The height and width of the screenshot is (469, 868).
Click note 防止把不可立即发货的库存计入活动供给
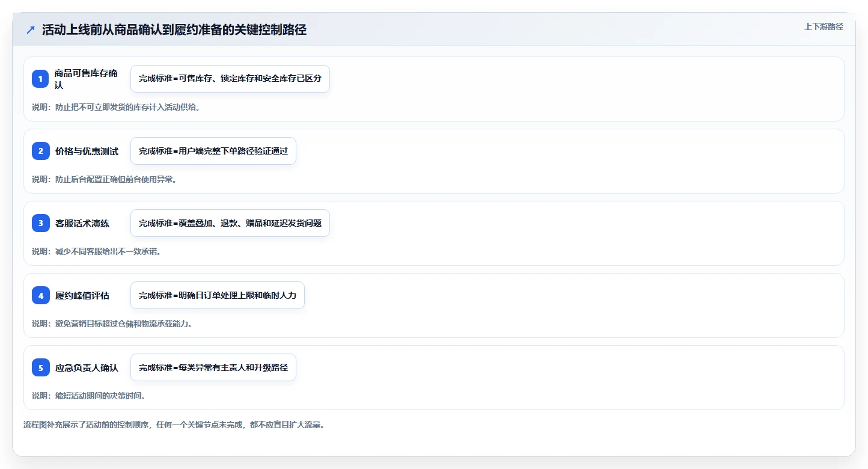click(x=127, y=107)
